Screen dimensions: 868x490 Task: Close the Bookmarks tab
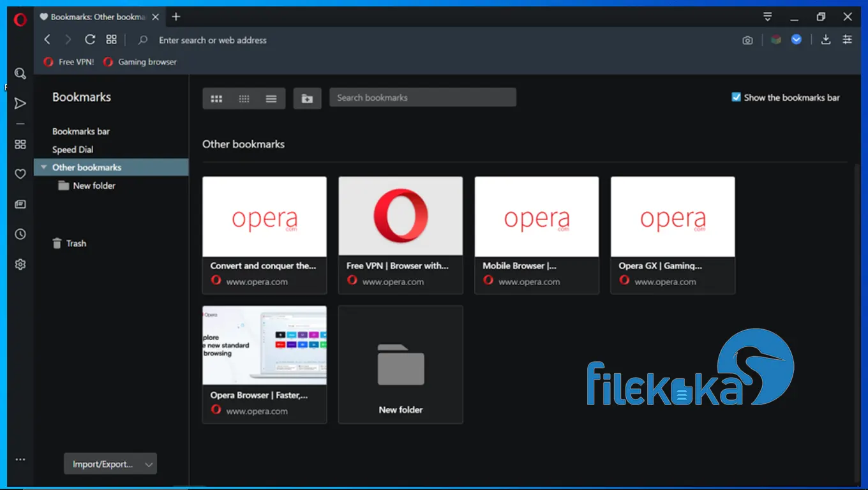[x=156, y=17]
